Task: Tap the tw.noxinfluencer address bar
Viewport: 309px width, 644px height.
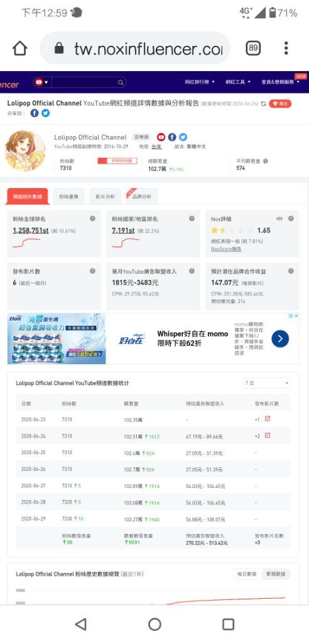Action: click(x=136, y=48)
